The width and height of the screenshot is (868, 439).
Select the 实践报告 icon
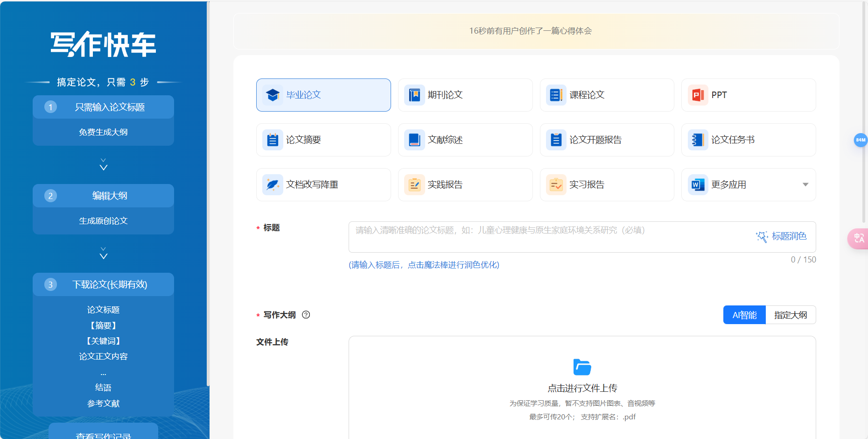tap(414, 184)
